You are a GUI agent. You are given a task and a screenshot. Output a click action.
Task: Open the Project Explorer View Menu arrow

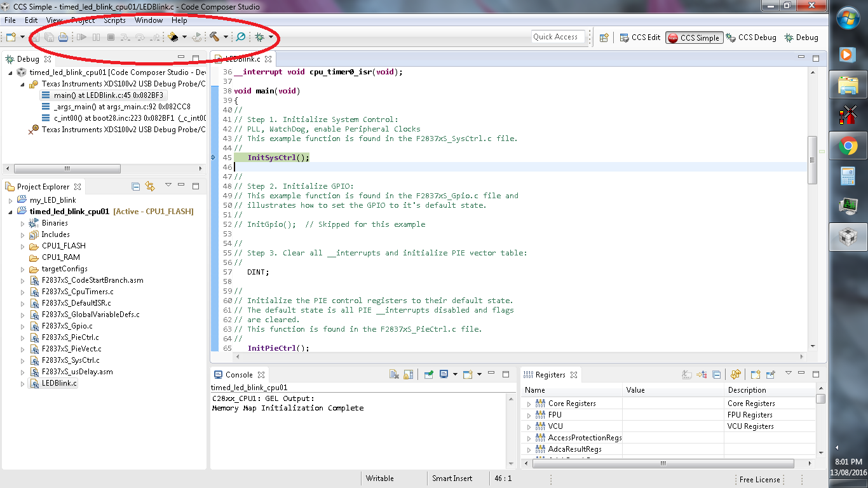(168, 186)
